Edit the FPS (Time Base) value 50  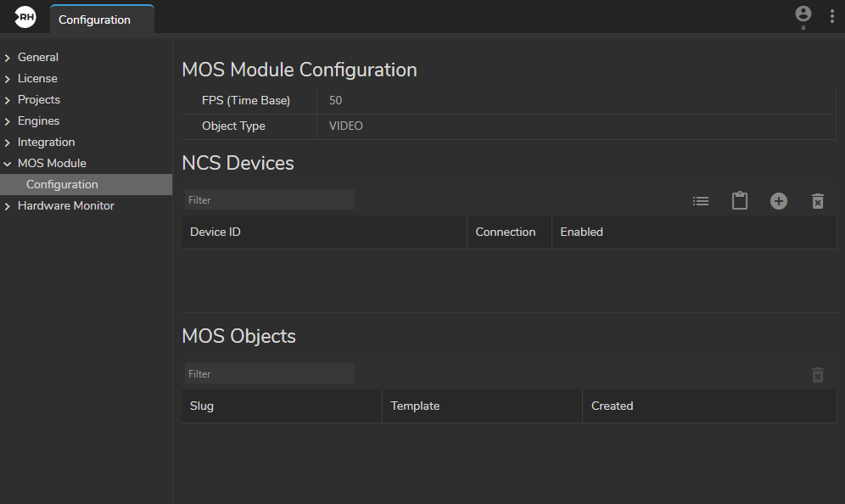click(x=336, y=100)
